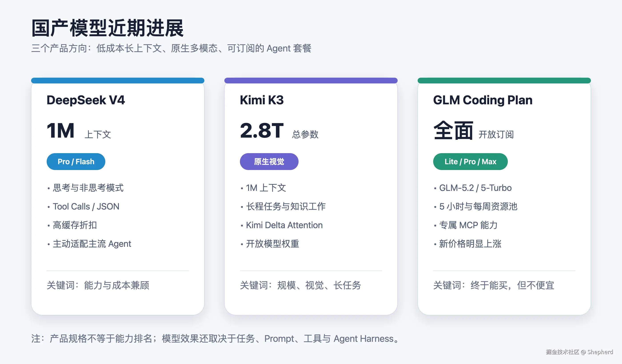
Task: Click the 国产模型近期进展 main heading
Action: 107,28
